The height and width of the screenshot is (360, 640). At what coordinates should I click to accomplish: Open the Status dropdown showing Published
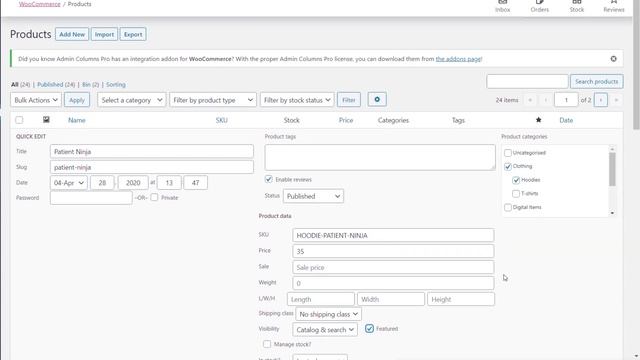(313, 196)
